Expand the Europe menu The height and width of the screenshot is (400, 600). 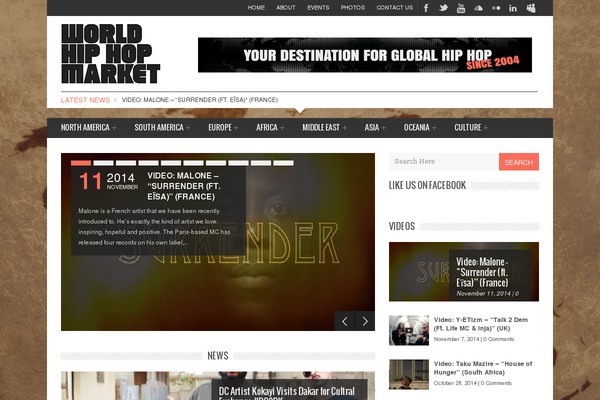coord(223,127)
